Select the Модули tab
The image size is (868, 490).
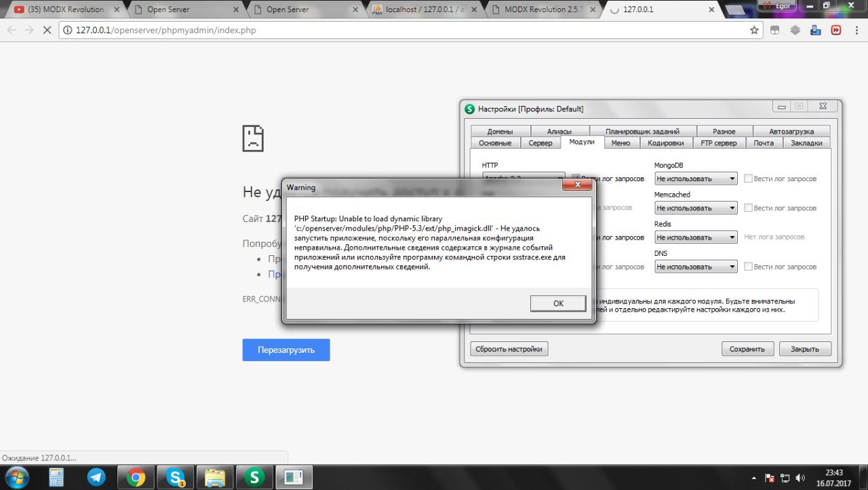tap(582, 142)
